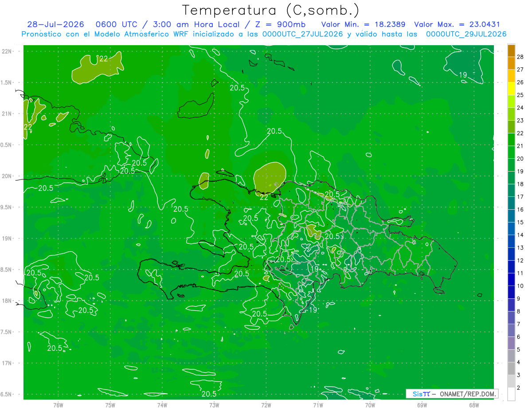The width and height of the screenshot is (532, 411).
Task: Click the blue swatch between 13 and 14
Action: coord(511,242)
